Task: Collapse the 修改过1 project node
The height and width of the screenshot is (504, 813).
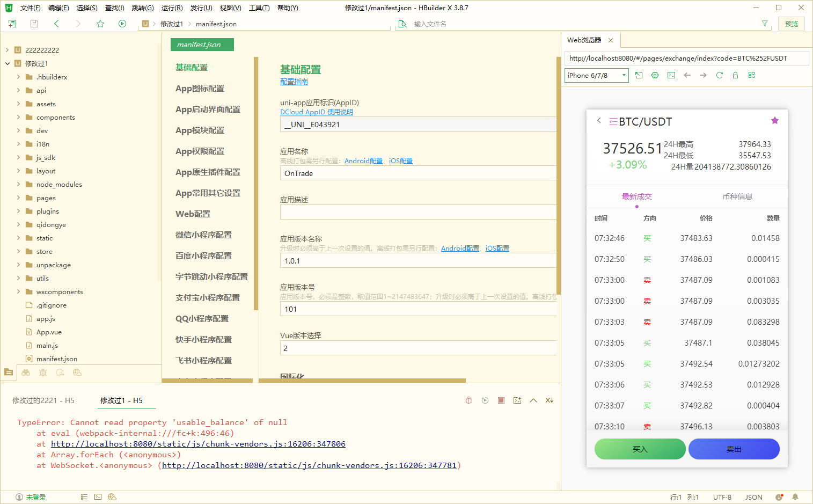Action: click(7, 63)
